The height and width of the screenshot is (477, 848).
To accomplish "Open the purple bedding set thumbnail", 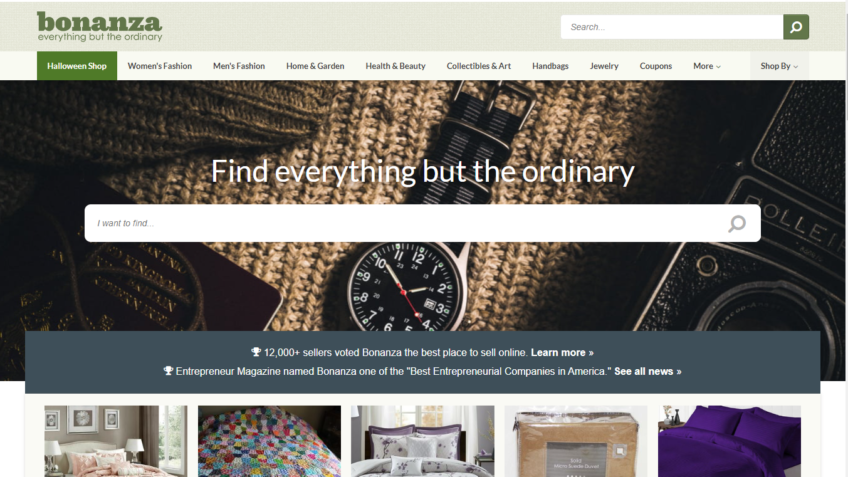I will [x=729, y=441].
